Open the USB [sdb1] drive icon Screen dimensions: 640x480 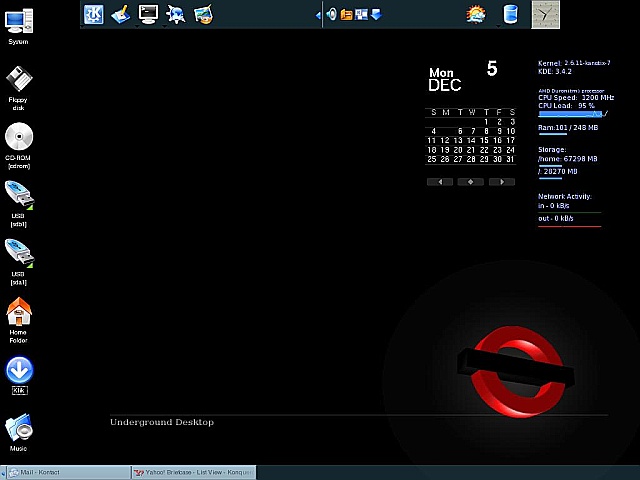coord(18,204)
